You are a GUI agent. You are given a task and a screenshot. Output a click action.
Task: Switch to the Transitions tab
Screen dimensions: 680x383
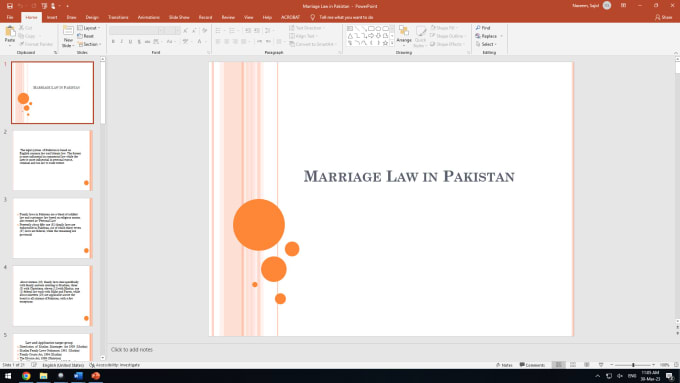point(118,17)
